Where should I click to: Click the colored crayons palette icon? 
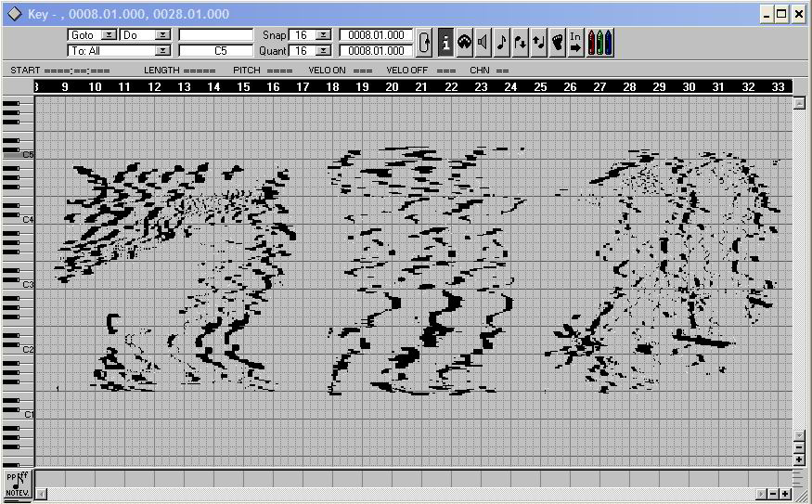coord(600,43)
